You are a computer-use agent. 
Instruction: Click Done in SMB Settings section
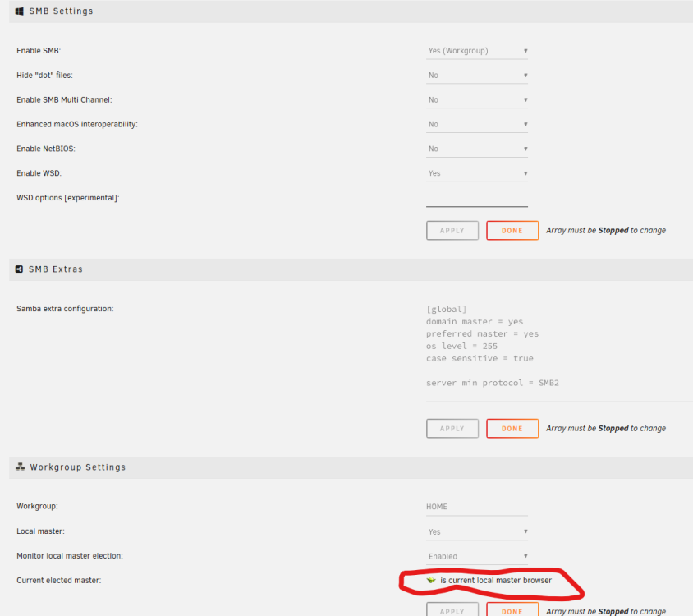click(512, 231)
